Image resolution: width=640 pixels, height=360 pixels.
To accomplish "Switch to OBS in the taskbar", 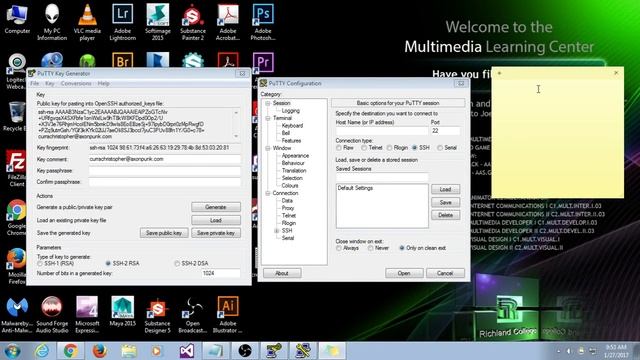I will pyautogui.click(x=244, y=351).
